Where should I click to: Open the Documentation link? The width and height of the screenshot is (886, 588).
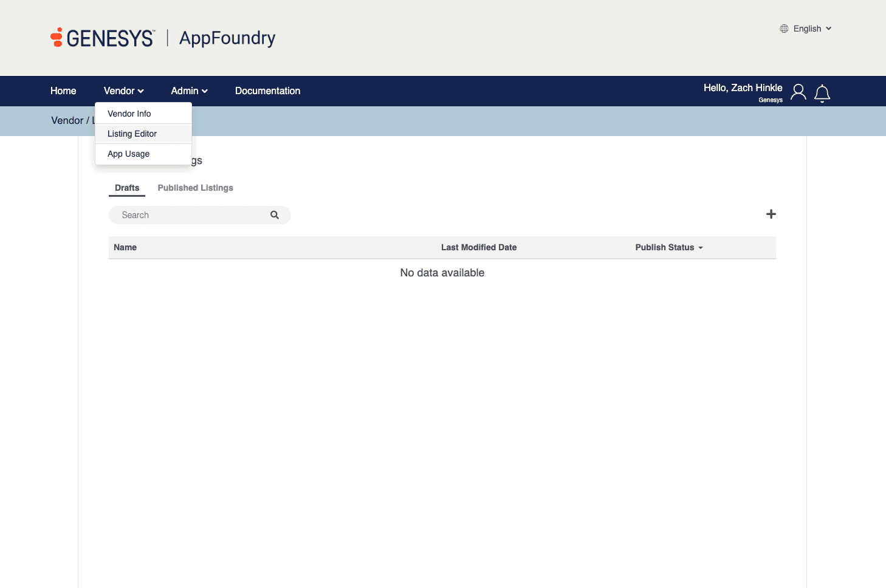click(267, 91)
